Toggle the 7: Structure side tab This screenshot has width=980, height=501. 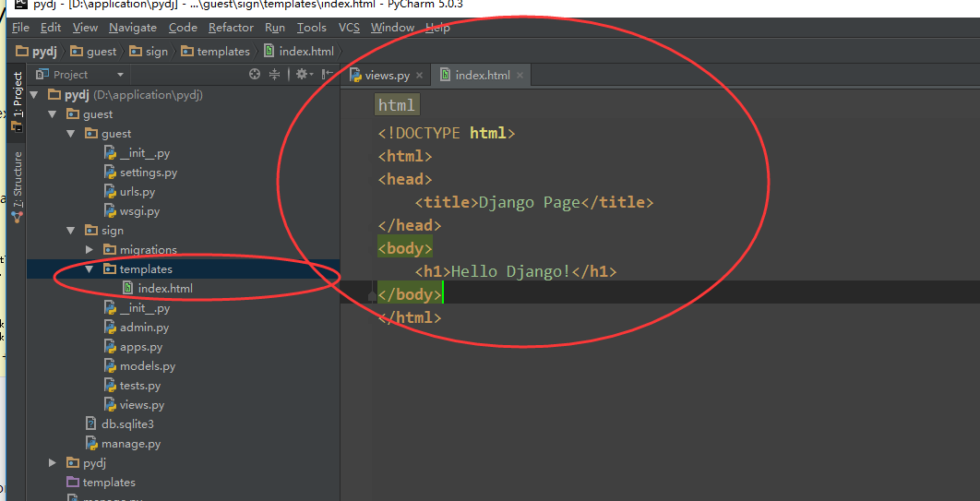click(17, 186)
